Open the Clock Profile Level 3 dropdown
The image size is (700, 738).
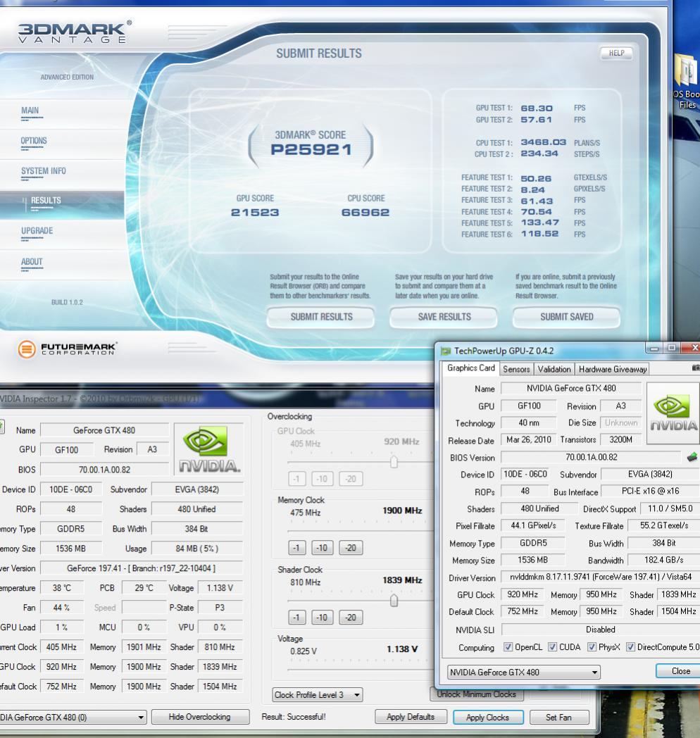click(318, 695)
